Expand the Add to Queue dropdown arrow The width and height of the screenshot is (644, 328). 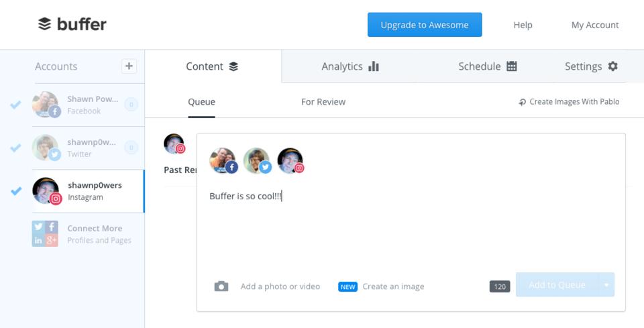(x=606, y=285)
